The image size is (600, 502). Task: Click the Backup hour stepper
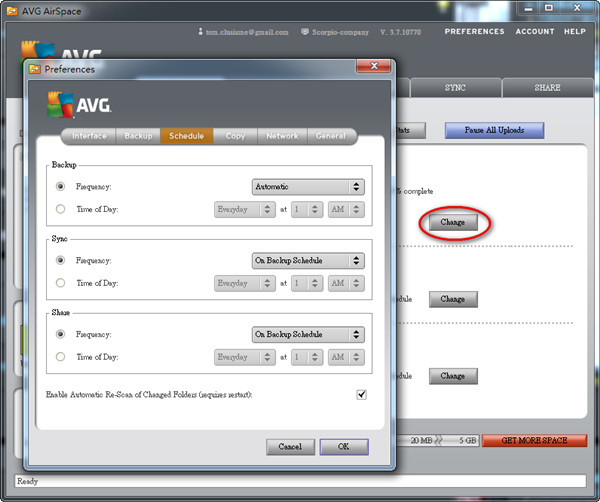pos(307,209)
